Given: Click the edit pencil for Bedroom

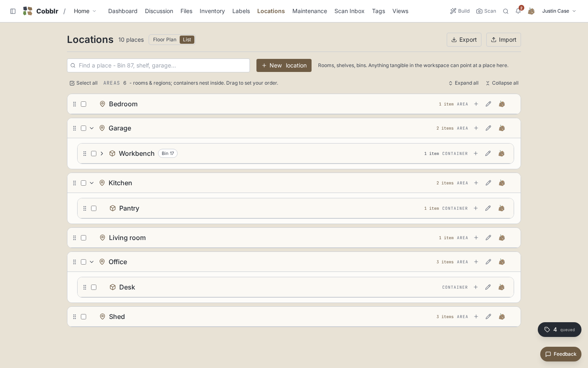Looking at the screenshot, I should (488, 104).
